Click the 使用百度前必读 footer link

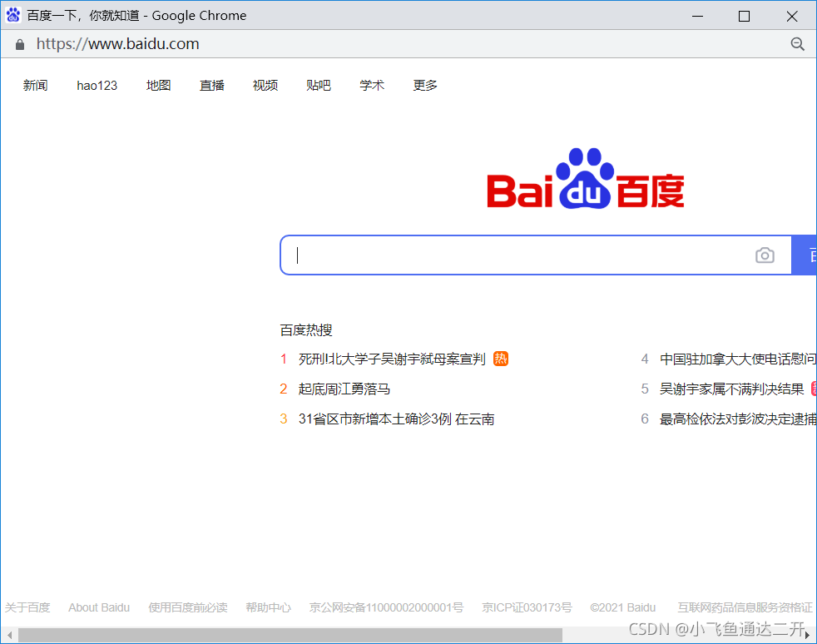(x=188, y=607)
